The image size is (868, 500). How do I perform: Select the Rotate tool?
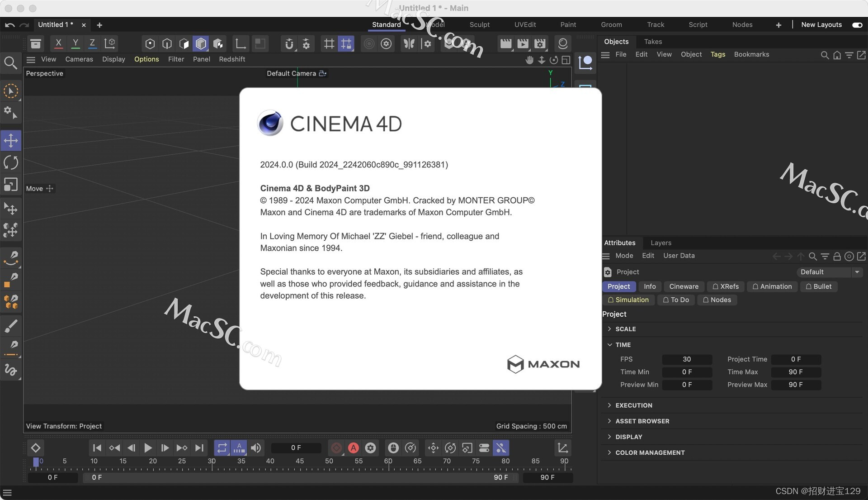tap(11, 162)
